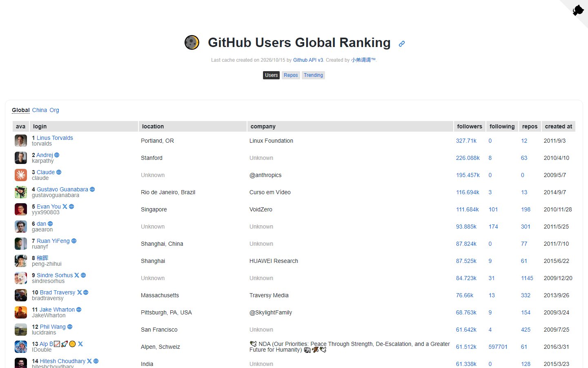The image size is (588, 368).
Task: Open Sindre Sorhus's X profile icon
Action: tap(77, 275)
